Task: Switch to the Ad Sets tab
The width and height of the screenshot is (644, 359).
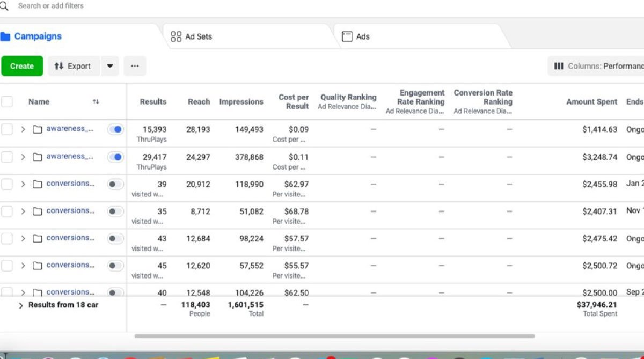Action: point(199,36)
